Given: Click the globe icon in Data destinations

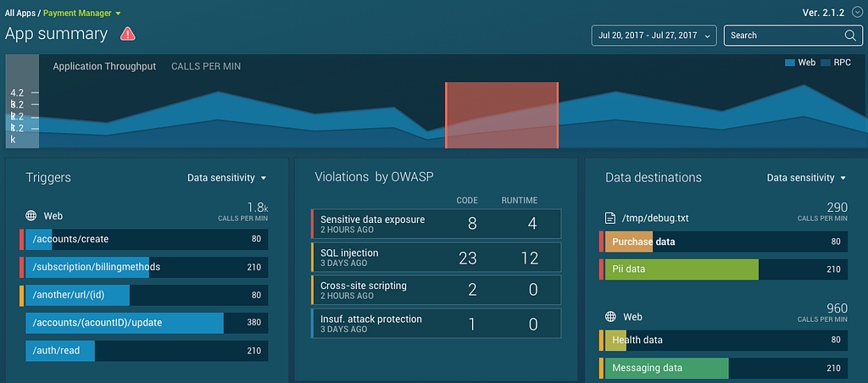Looking at the screenshot, I should pyautogui.click(x=610, y=317).
